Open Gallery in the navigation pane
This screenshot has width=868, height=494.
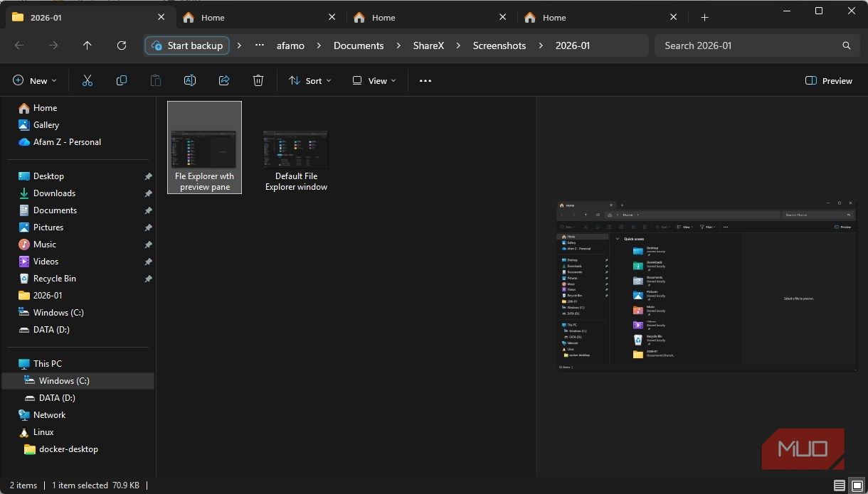pyautogui.click(x=46, y=125)
